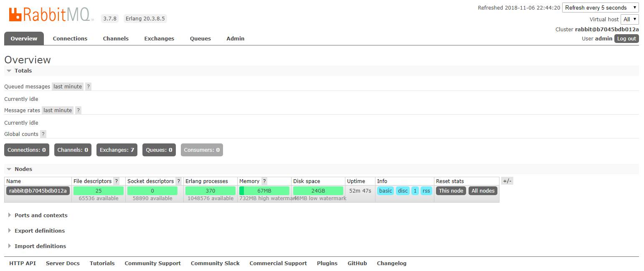644x271 pixels.
Task: Click the rss info tag
Action: tap(426, 191)
